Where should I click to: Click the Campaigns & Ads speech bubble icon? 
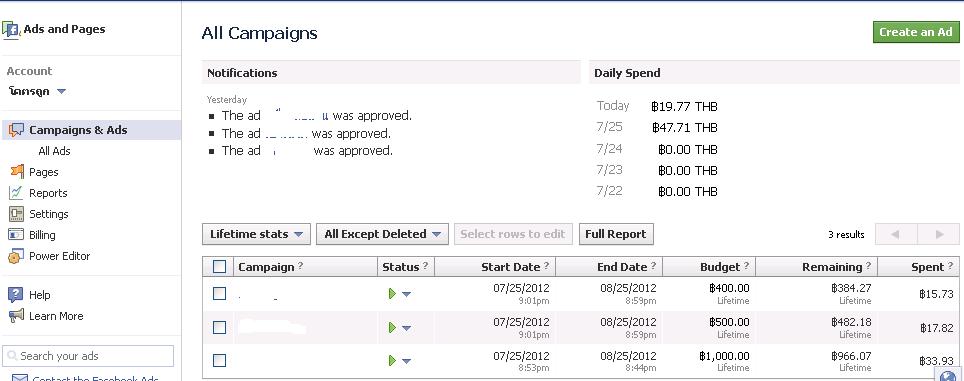[17, 130]
